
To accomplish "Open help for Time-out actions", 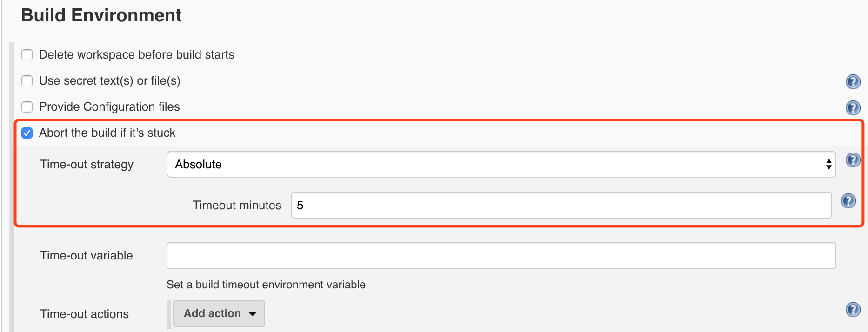I will coord(853,310).
